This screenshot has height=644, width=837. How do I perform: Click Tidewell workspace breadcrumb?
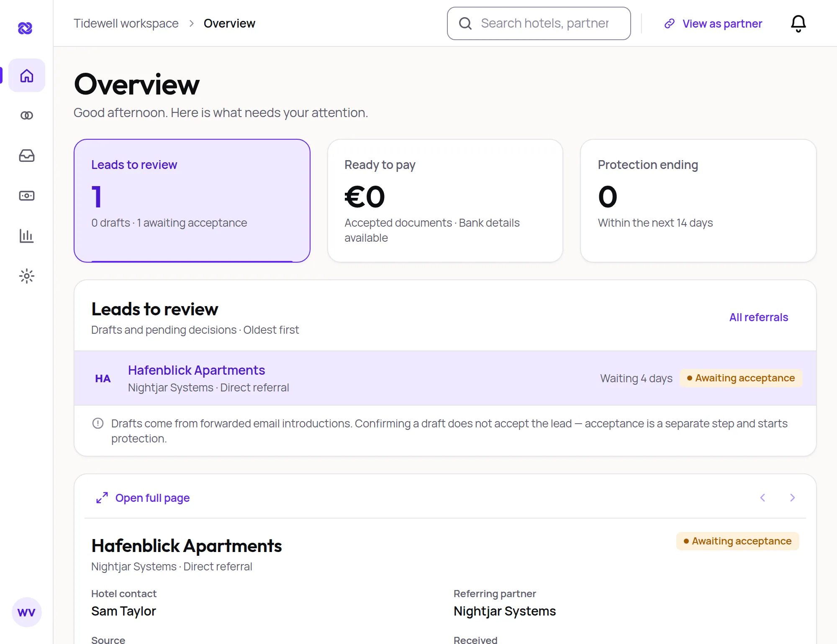(126, 23)
